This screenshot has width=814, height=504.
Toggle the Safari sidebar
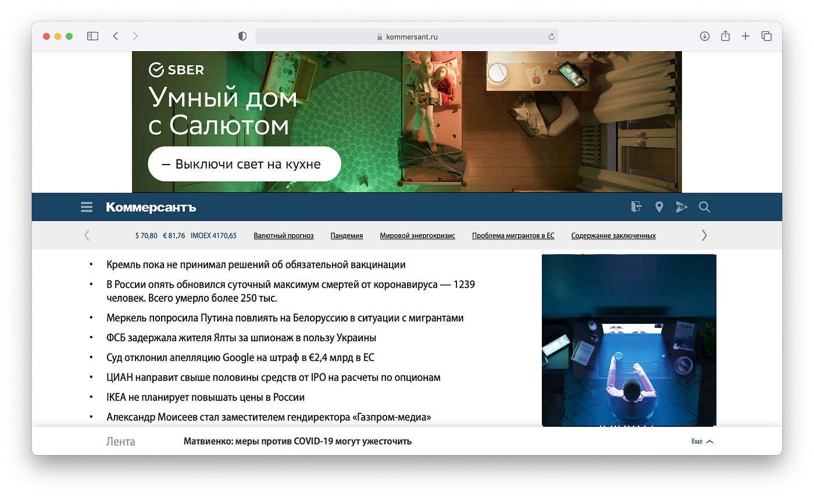(92, 36)
